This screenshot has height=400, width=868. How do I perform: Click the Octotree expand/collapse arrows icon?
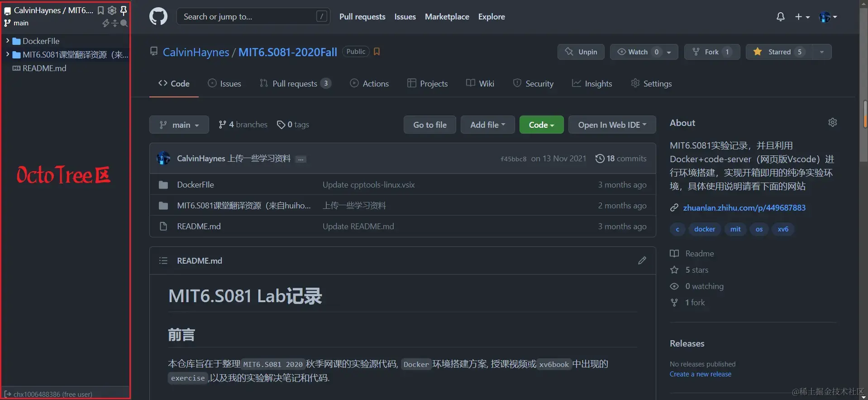115,23
